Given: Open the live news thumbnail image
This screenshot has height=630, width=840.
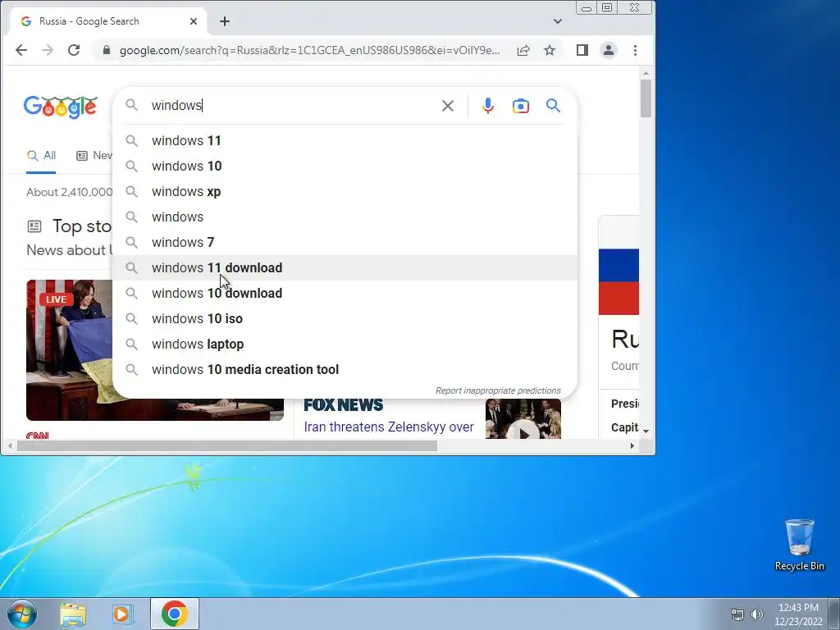Looking at the screenshot, I should click(x=69, y=349).
